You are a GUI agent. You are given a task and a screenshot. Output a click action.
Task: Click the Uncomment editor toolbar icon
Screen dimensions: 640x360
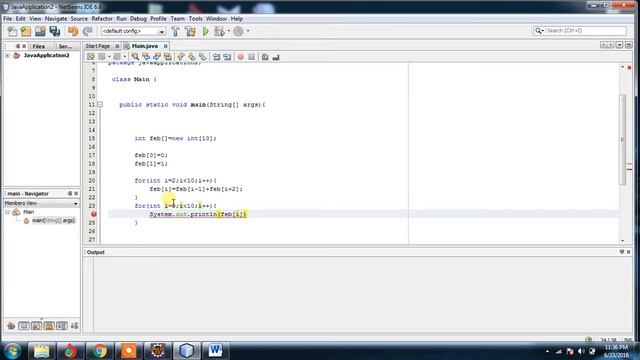tap(276, 57)
